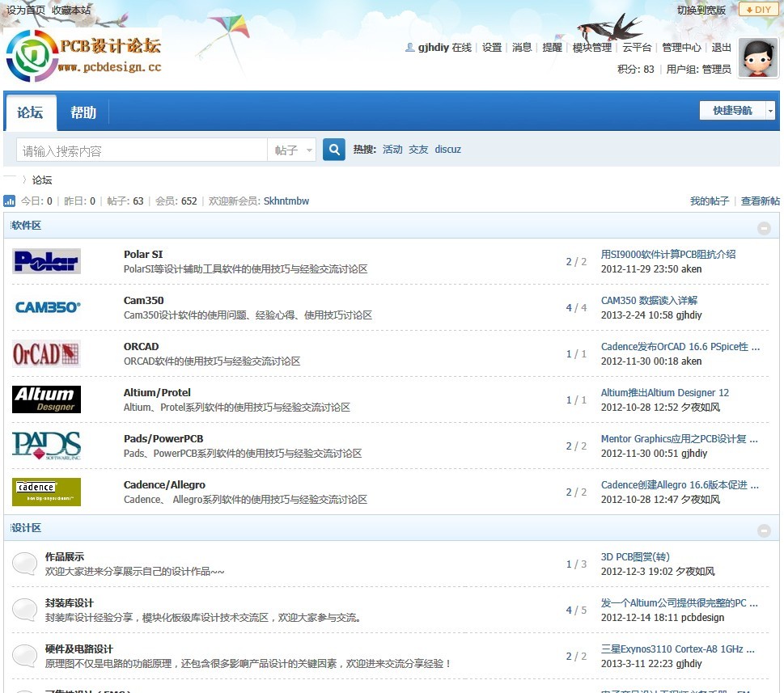Click the CAM350 forum logo
This screenshot has height=693, width=784.
(46, 307)
